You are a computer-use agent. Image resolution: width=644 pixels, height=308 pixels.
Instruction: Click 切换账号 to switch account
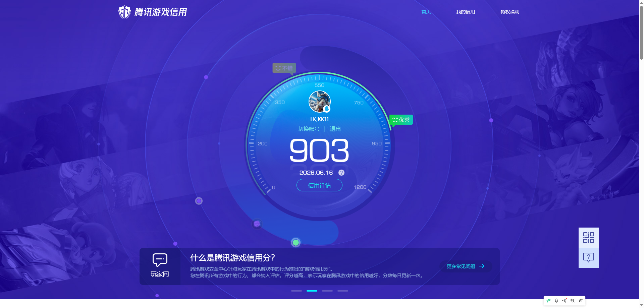point(309,129)
